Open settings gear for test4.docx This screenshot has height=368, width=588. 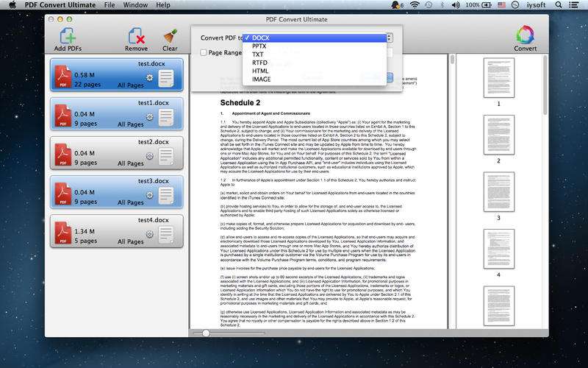click(x=149, y=234)
